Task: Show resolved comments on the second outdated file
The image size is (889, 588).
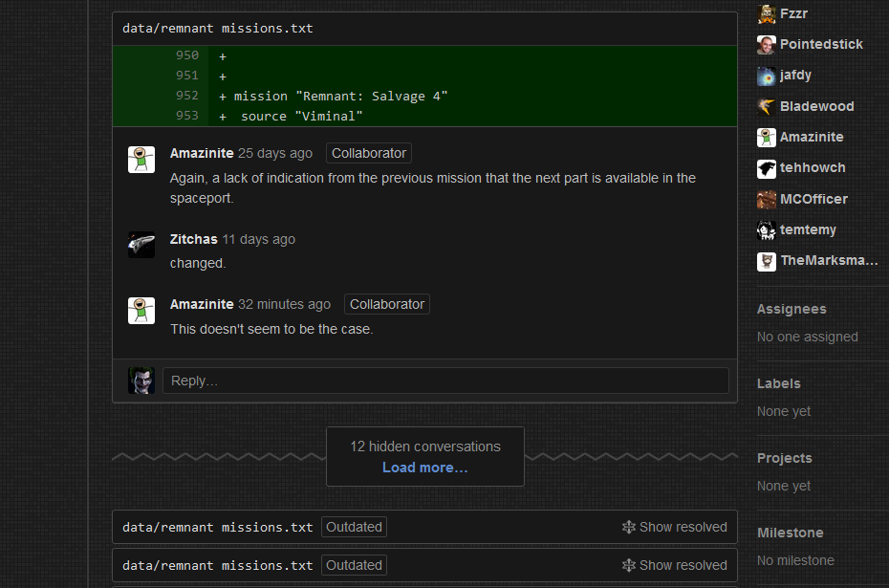Action: tap(675, 565)
